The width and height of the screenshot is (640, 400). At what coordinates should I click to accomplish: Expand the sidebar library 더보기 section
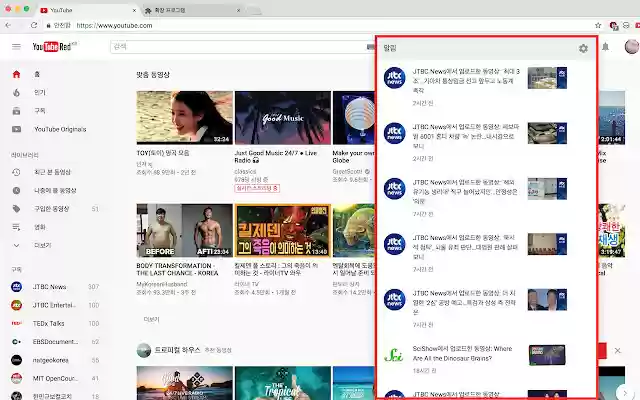(x=42, y=245)
